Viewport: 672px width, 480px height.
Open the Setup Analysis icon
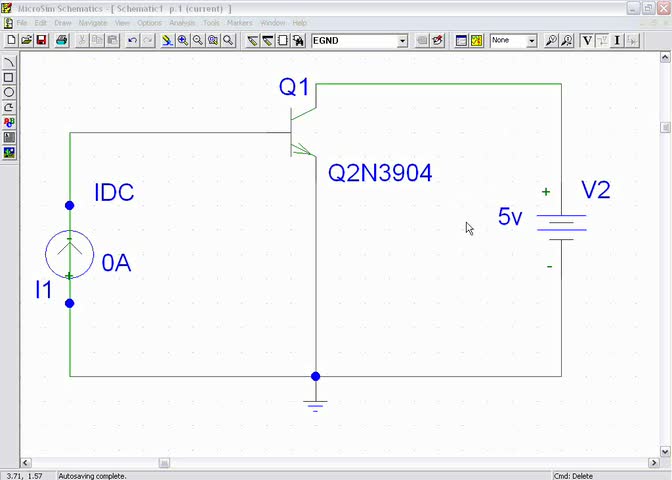(x=461, y=40)
